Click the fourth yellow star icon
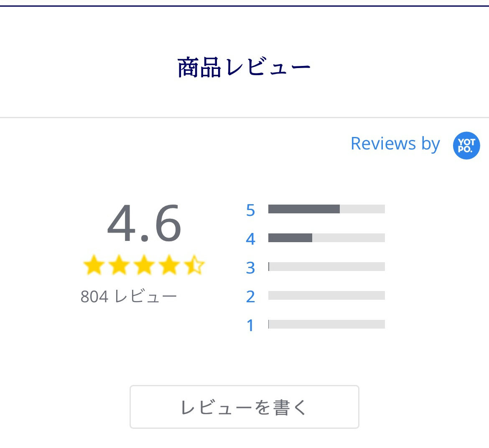Viewport: 489px width, 448px height. point(169,265)
